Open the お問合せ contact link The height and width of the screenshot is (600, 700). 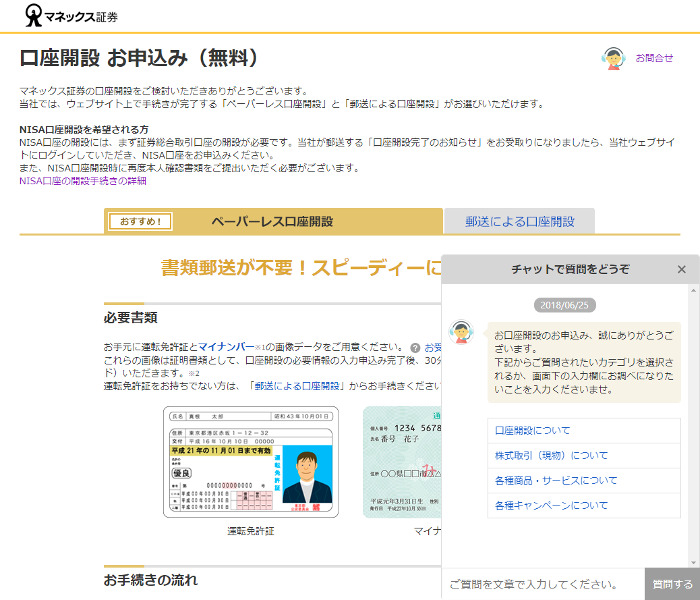[654, 58]
